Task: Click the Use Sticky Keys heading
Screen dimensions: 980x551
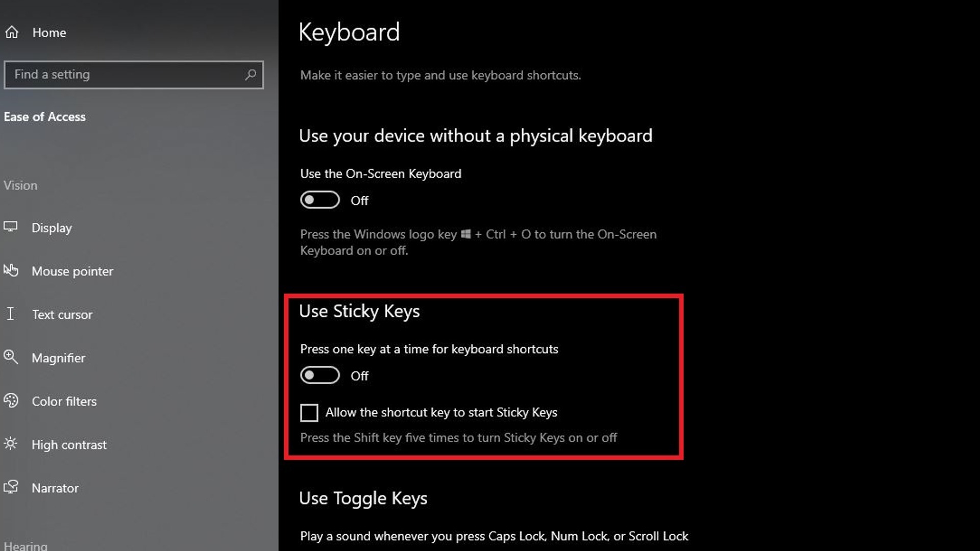Action: click(359, 311)
